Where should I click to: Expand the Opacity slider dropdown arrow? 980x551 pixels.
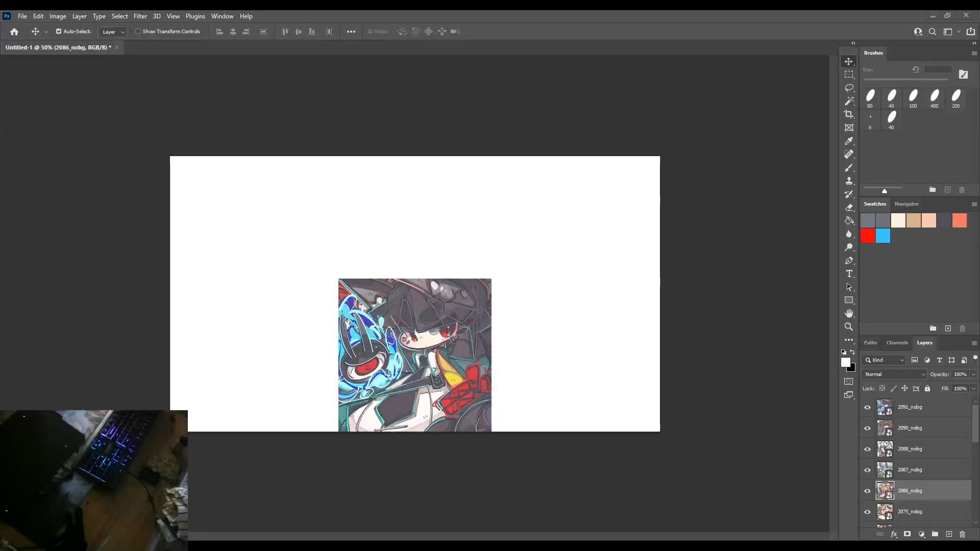[x=973, y=374]
